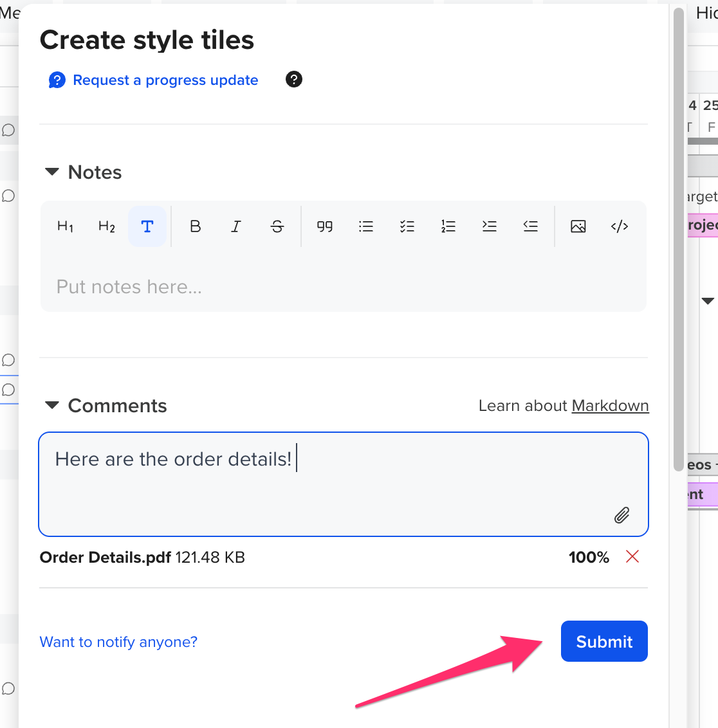The image size is (718, 728).
Task: Insert an image into Notes
Action: 578,226
